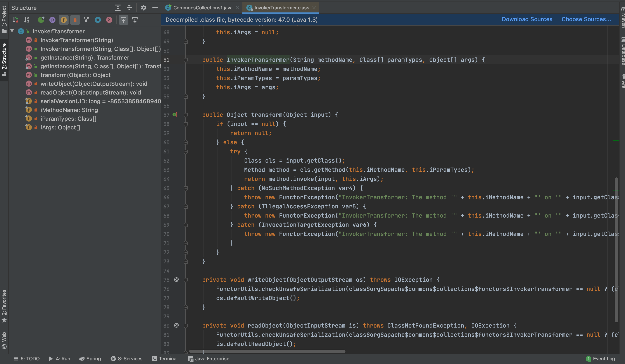
Task: Click Choose Sources... link
Action: pos(586,19)
